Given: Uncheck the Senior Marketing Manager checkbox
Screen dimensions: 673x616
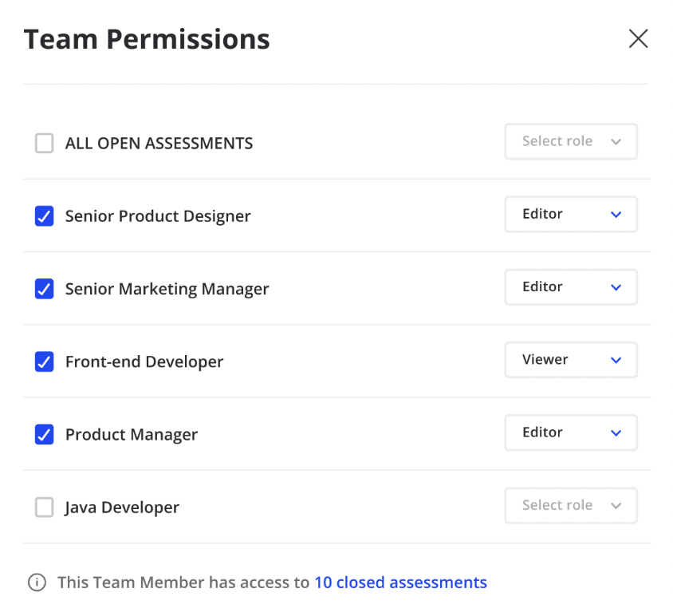Looking at the screenshot, I should (x=44, y=289).
